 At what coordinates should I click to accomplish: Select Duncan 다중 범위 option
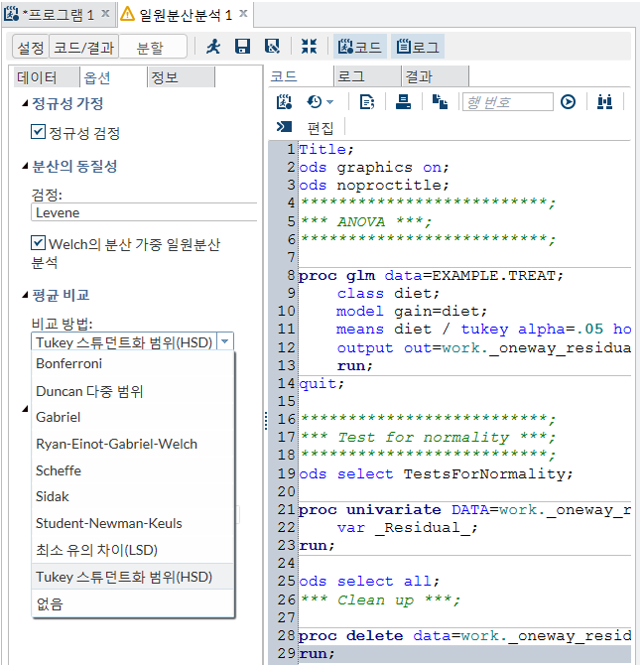tap(132, 391)
